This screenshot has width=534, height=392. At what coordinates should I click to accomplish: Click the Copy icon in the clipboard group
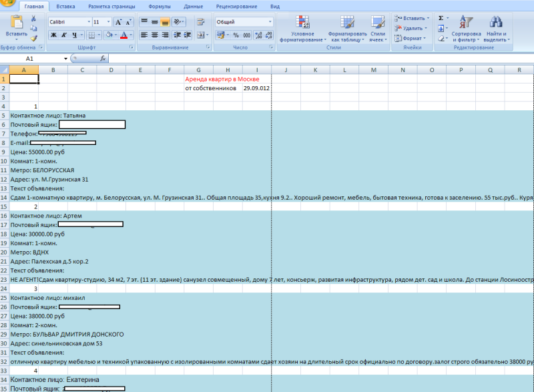click(33, 28)
